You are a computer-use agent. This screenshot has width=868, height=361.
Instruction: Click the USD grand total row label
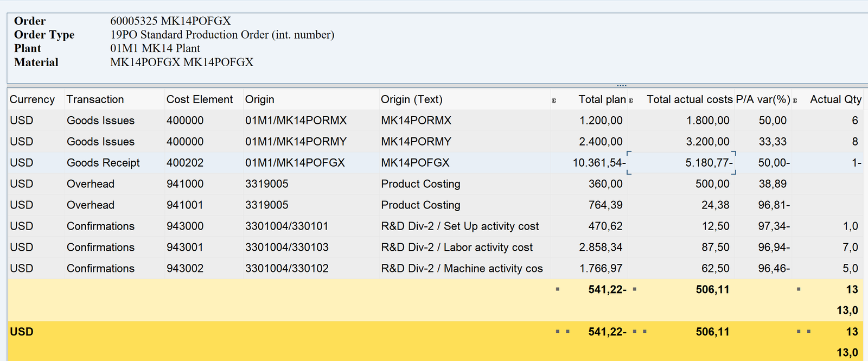click(x=22, y=332)
